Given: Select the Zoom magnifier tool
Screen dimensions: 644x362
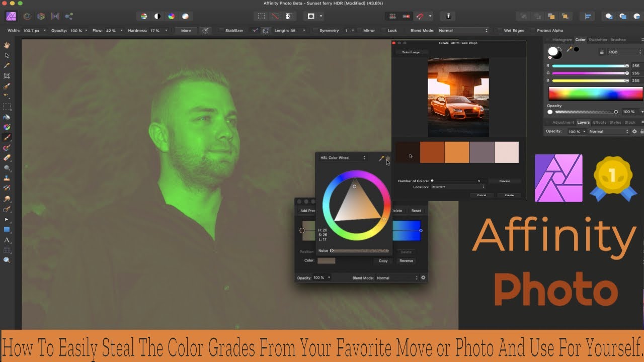Looking at the screenshot, I should click(x=7, y=260).
